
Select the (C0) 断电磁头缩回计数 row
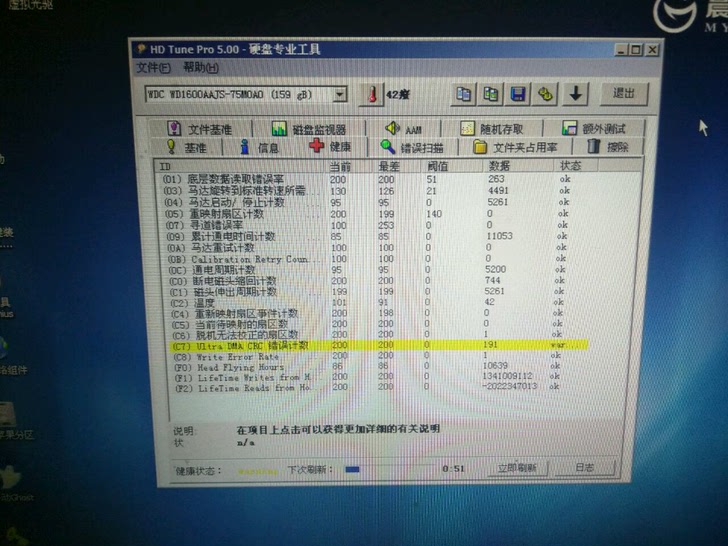(368, 281)
